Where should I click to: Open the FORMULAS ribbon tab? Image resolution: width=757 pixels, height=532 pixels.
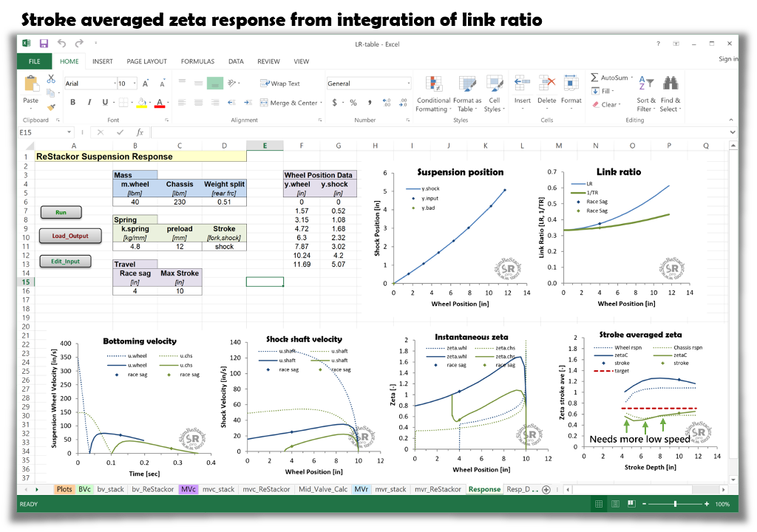click(197, 61)
